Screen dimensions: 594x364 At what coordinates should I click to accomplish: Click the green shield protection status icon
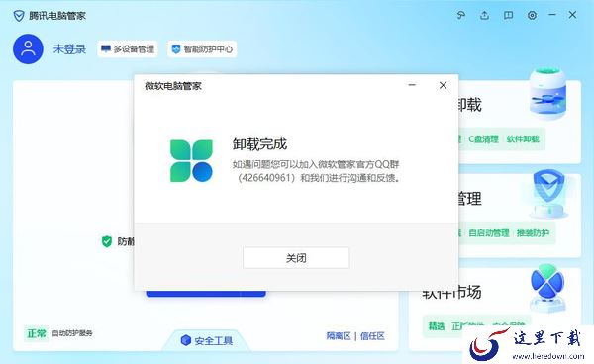tap(107, 241)
